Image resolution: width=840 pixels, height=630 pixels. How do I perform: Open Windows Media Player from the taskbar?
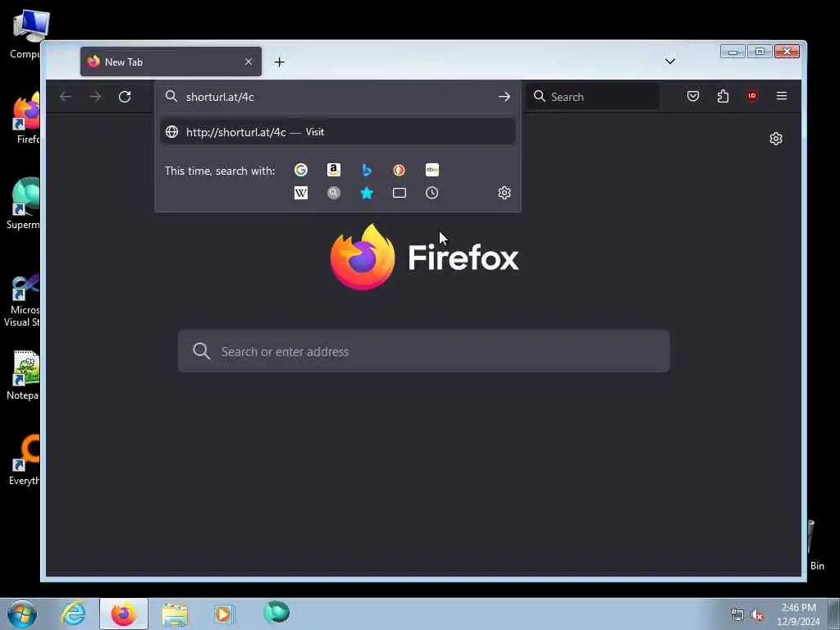tap(224, 614)
